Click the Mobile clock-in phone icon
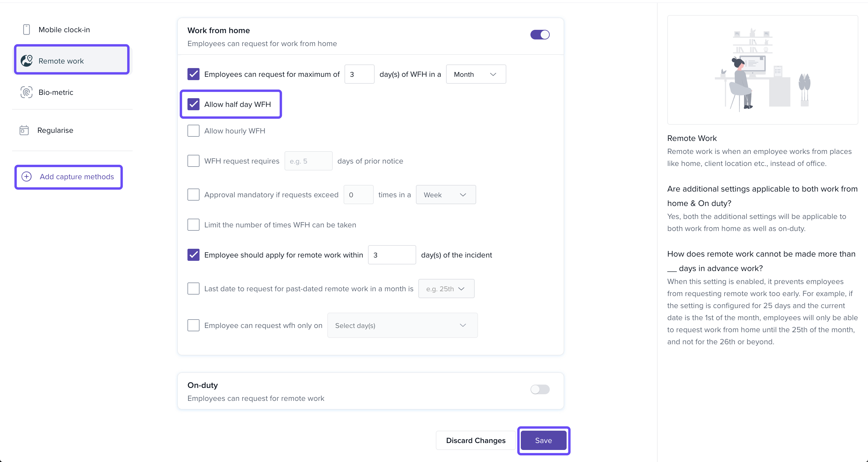Image resolution: width=868 pixels, height=462 pixels. pos(26,30)
